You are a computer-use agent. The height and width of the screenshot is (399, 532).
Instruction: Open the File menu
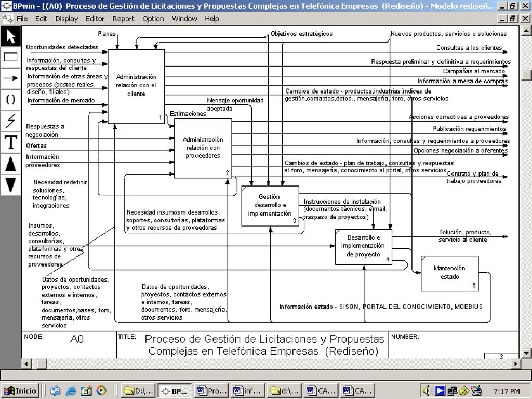click(x=22, y=19)
